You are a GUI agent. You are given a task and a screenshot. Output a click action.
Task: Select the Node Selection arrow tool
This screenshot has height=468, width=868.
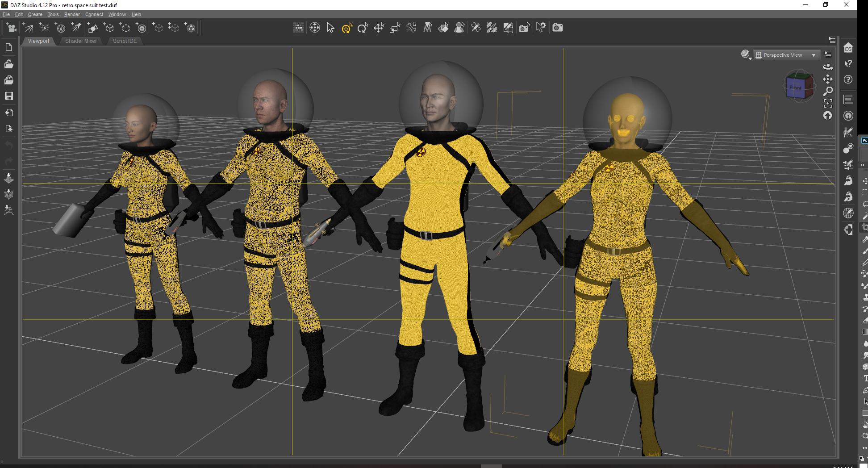(330, 28)
